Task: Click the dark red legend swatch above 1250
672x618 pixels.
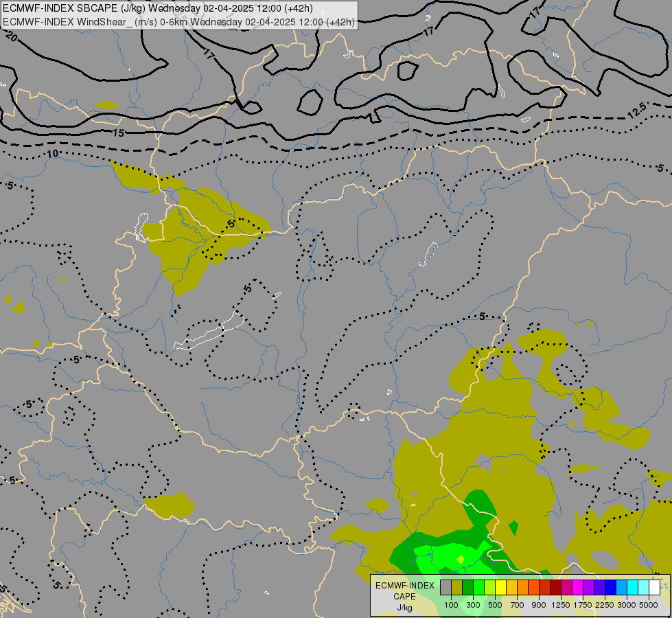Action: click(555, 588)
